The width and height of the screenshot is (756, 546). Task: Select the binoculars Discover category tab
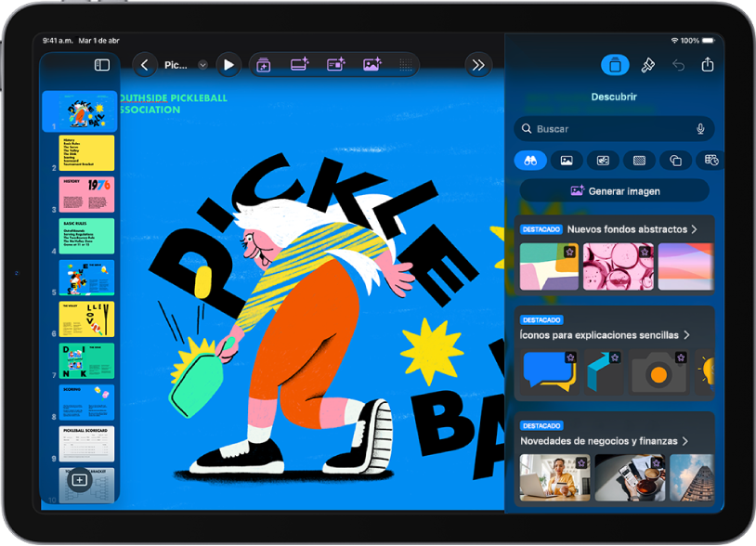[x=530, y=161]
